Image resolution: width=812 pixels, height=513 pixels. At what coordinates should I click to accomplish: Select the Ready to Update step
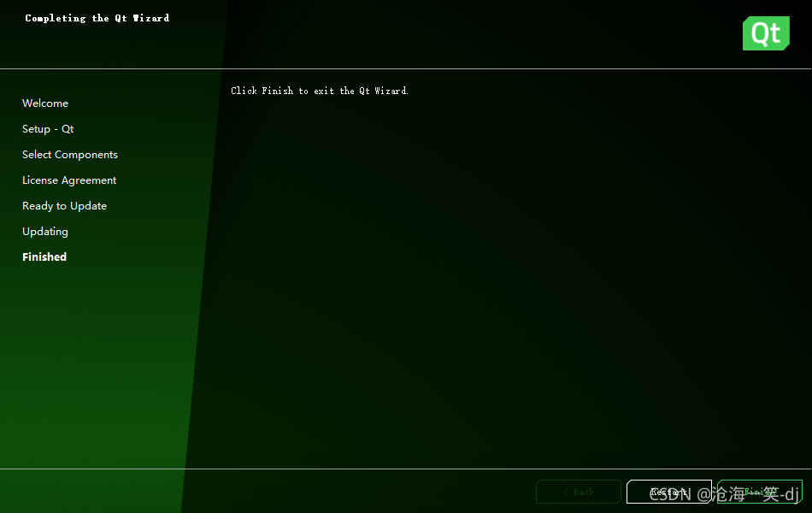(x=64, y=206)
